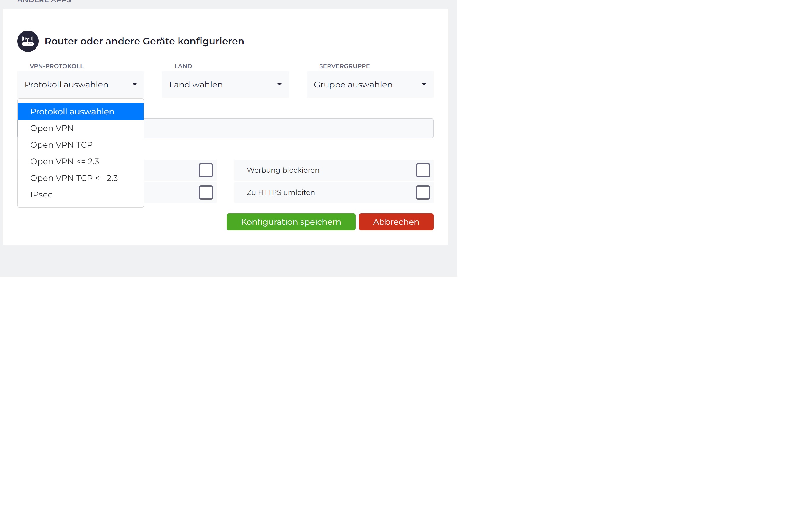Toggle the Zu HTTPS umleiten checkbox

422,192
